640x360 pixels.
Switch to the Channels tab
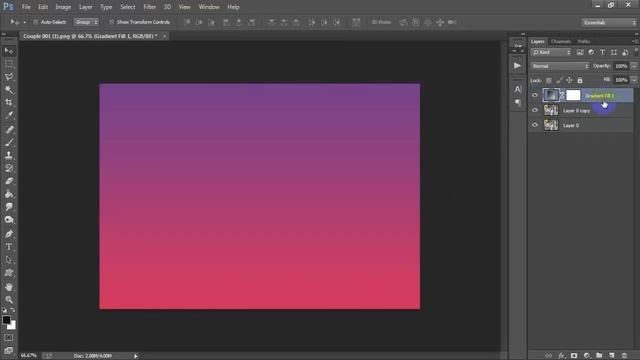point(561,41)
